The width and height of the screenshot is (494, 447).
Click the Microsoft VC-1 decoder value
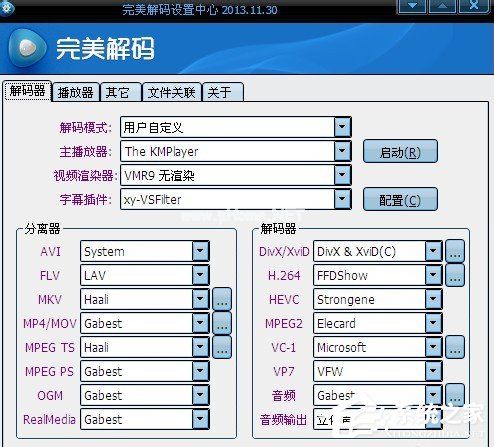coord(341,347)
